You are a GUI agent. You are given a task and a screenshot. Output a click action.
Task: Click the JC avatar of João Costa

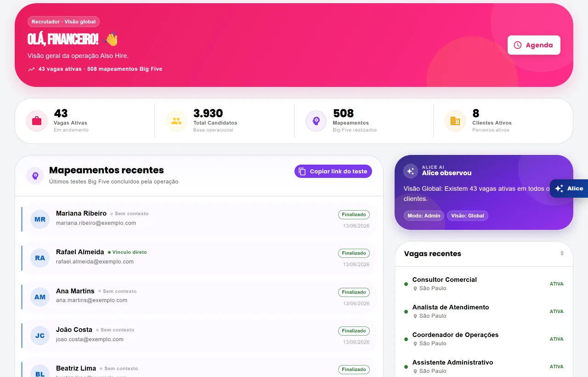pos(40,335)
